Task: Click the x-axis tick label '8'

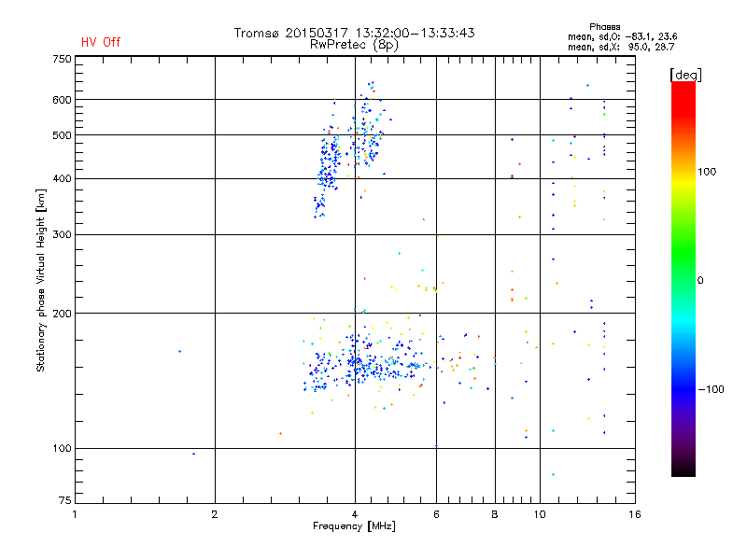Action: click(x=495, y=514)
